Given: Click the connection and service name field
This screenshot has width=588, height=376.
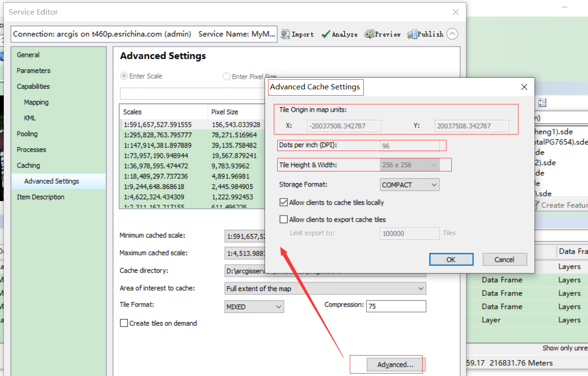Looking at the screenshot, I should pyautogui.click(x=144, y=34).
